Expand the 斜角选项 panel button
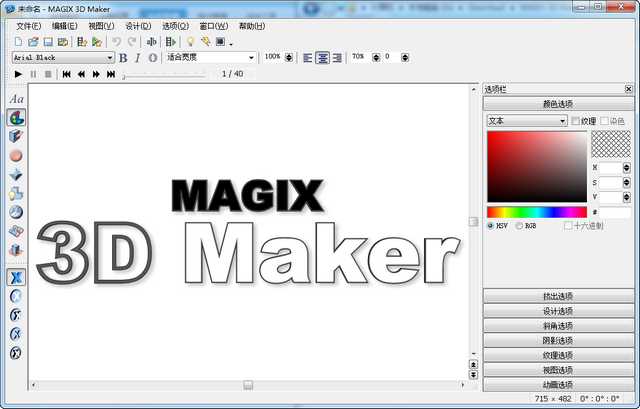 click(558, 325)
